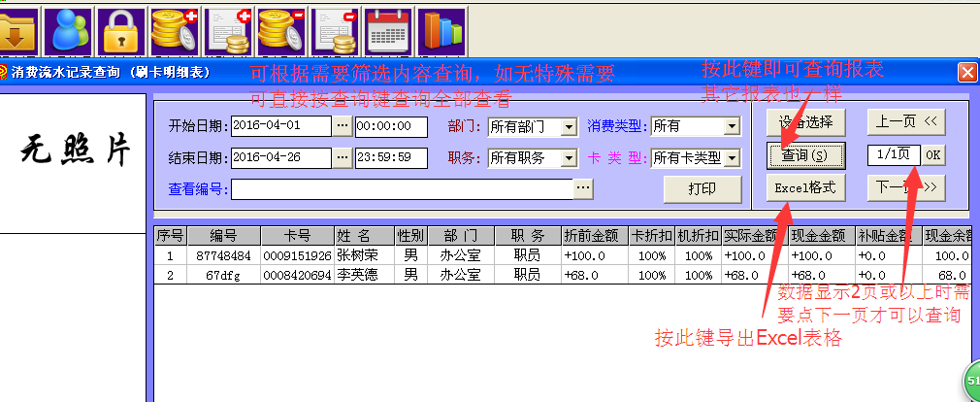Click the 姓名 column header
Screen dimensions: 980x402
365,236
